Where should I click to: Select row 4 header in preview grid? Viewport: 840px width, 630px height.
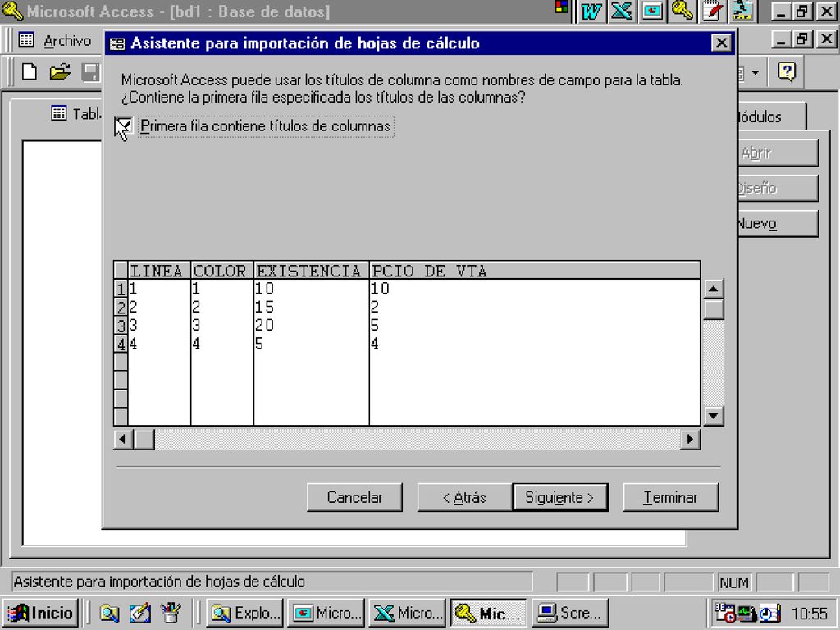tap(121, 344)
